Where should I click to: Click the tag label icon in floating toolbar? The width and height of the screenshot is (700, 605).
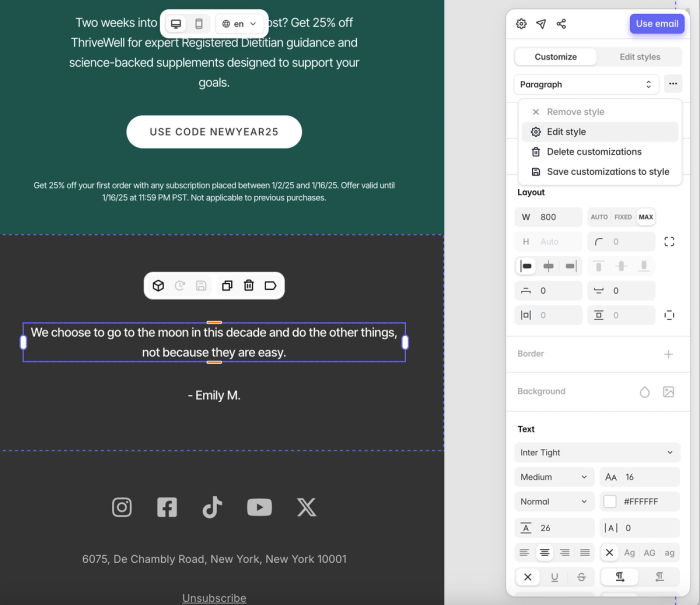point(270,286)
